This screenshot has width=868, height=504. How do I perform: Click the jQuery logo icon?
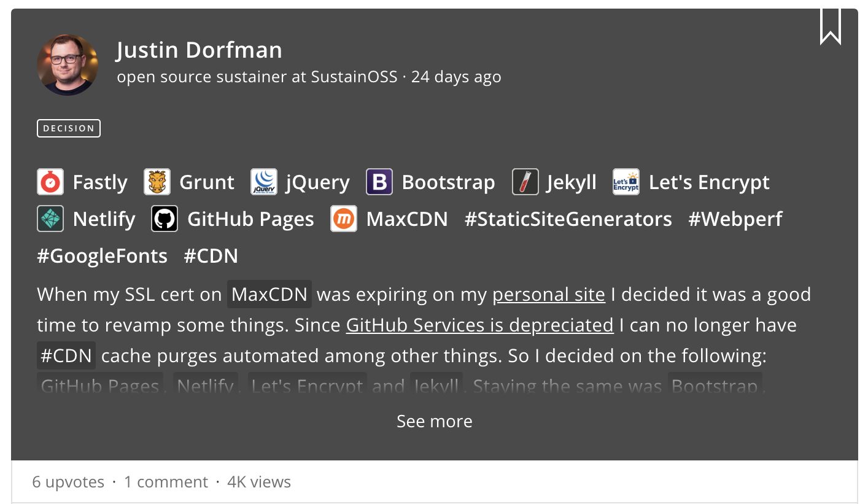point(264,182)
